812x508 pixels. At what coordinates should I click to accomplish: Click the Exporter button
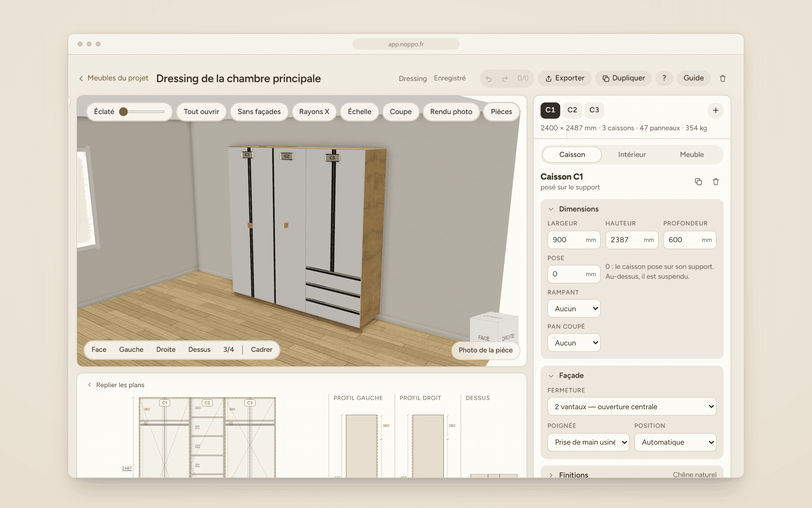coord(565,78)
